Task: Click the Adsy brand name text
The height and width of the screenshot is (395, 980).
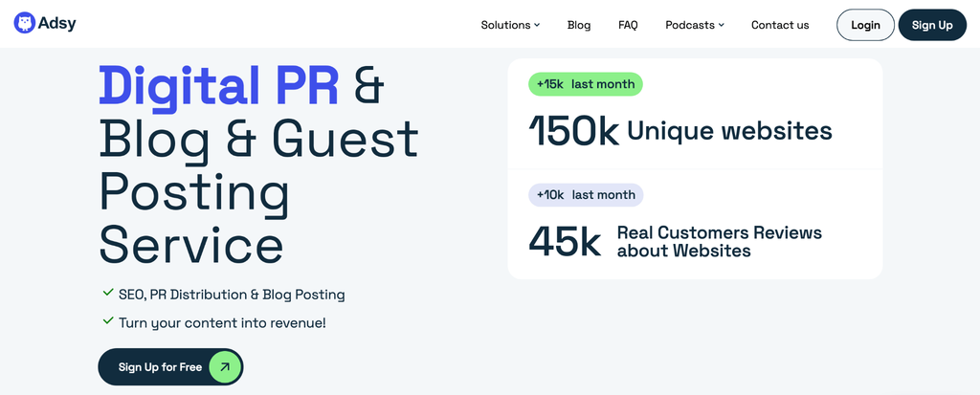Action: click(x=56, y=24)
